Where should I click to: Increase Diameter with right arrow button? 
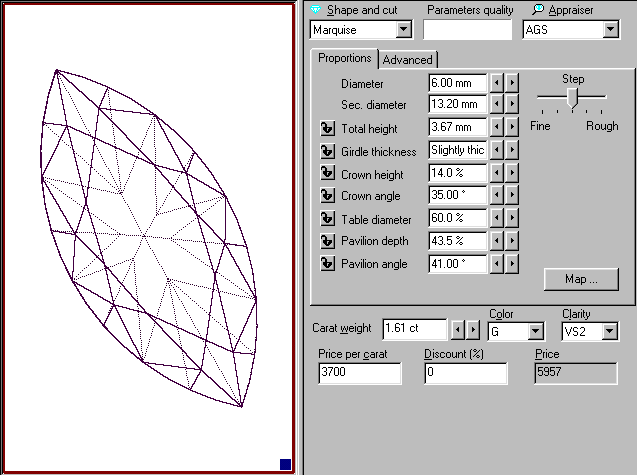pos(512,83)
